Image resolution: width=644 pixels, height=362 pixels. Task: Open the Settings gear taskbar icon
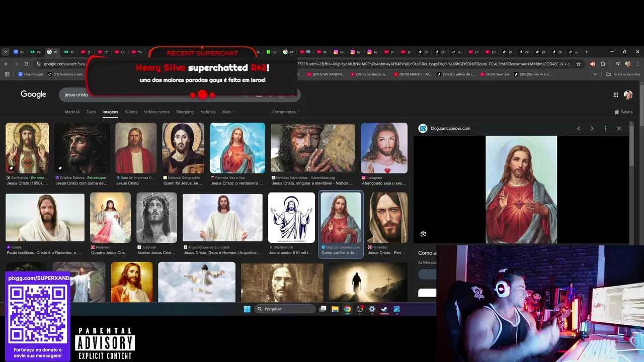point(372,309)
